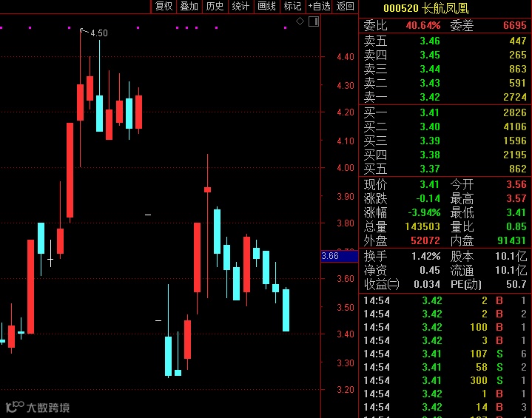Click the trade row with volume 107
The height and width of the screenshot is (418, 532).
(445, 354)
